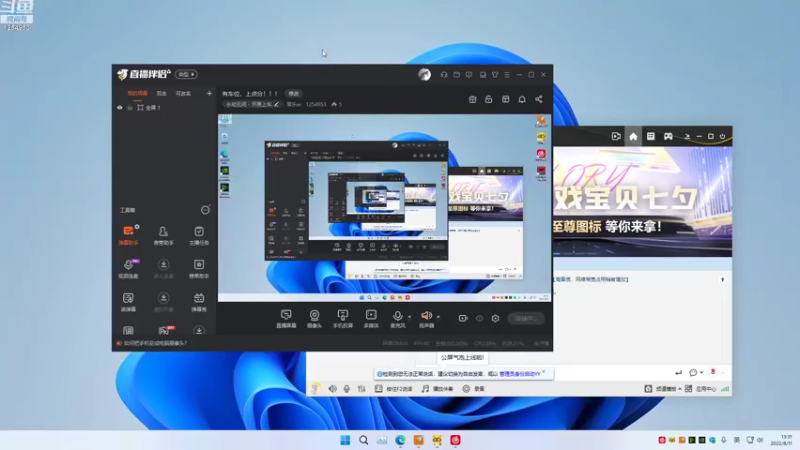Open the microphone tool with purple badge
This screenshot has width=800, height=450.
pyautogui.click(x=128, y=269)
